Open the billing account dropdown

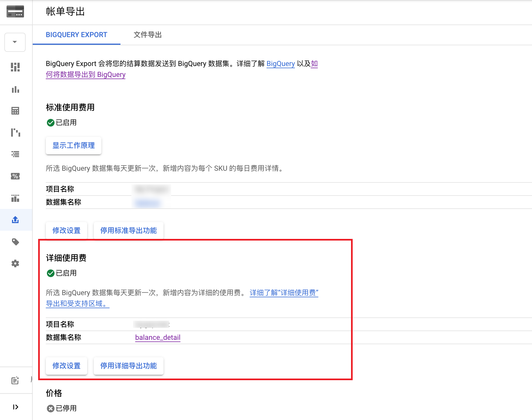pos(15,42)
